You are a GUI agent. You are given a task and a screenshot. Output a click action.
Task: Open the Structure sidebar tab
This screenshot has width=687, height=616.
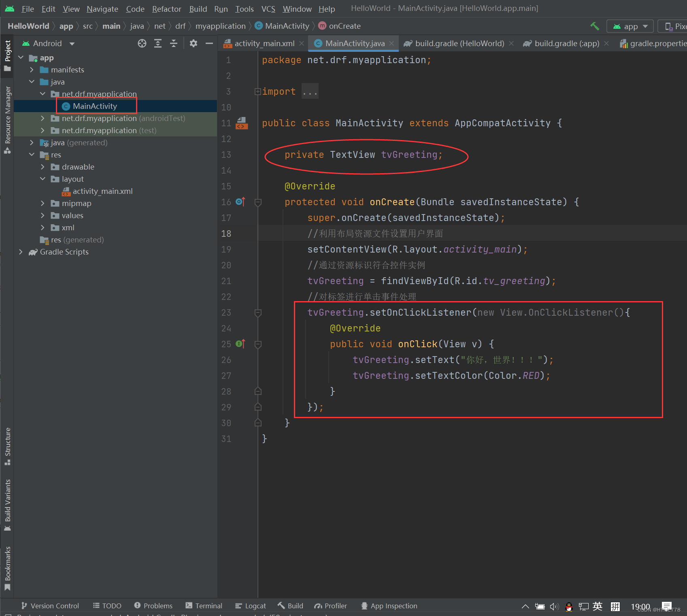(x=7, y=446)
